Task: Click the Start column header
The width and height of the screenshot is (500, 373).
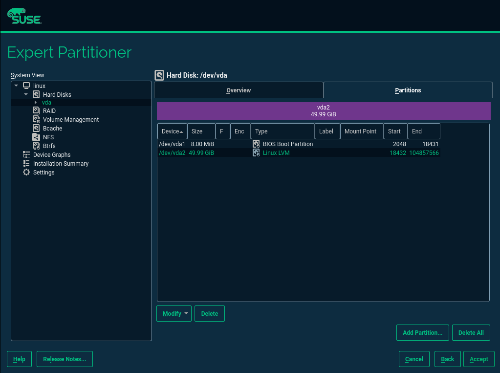Action: pyautogui.click(x=395, y=131)
